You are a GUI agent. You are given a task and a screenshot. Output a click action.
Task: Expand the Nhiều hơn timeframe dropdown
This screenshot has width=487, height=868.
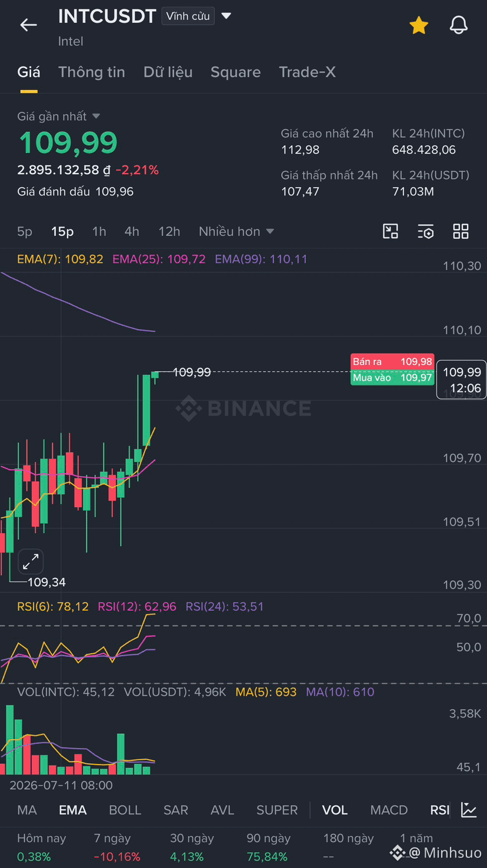236,231
